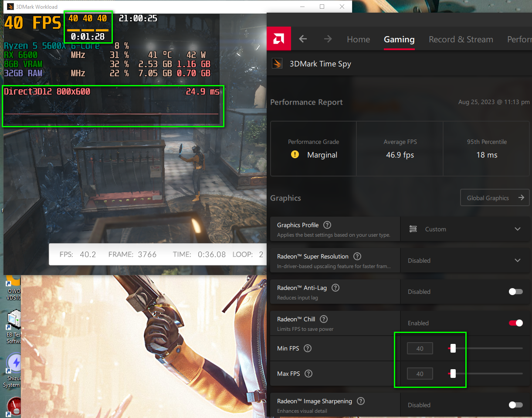
Task: Enable Radeon Image Sharpening toggle
Action: (516, 405)
